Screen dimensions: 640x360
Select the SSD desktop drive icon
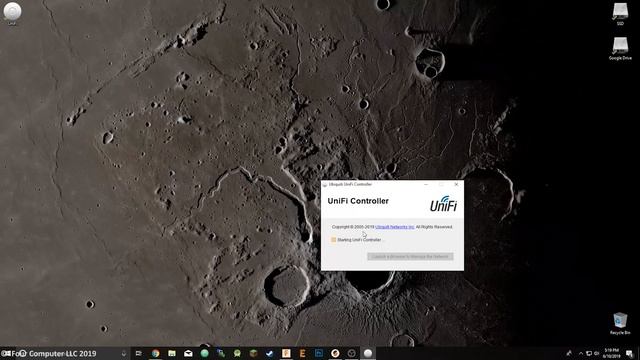620,13
